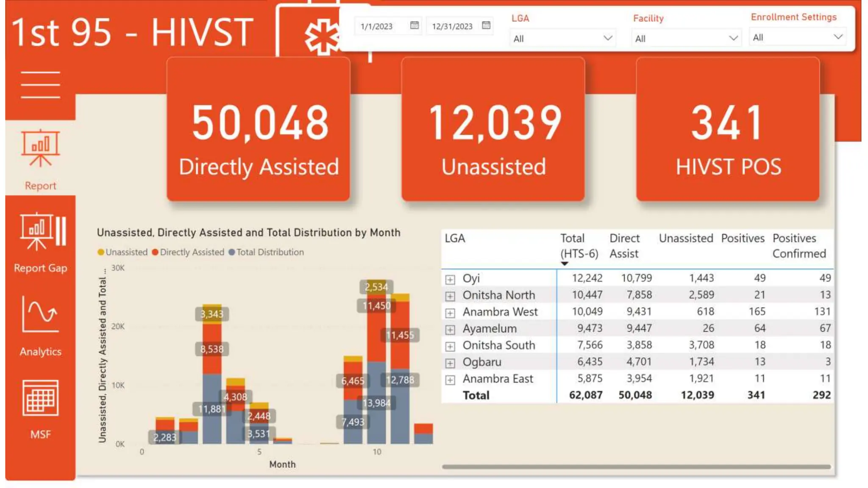Open the start date calendar picker
868x488 pixels.
[x=414, y=25]
